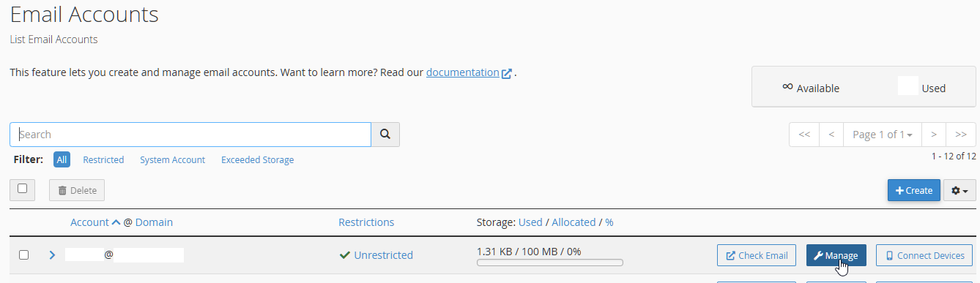The height and width of the screenshot is (283, 980).
Task: Click the Delete trash button
Action: click(x=77, y=190)
